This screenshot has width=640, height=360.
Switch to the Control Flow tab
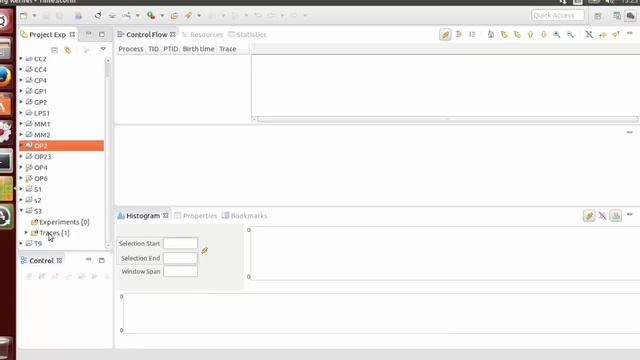147,35
